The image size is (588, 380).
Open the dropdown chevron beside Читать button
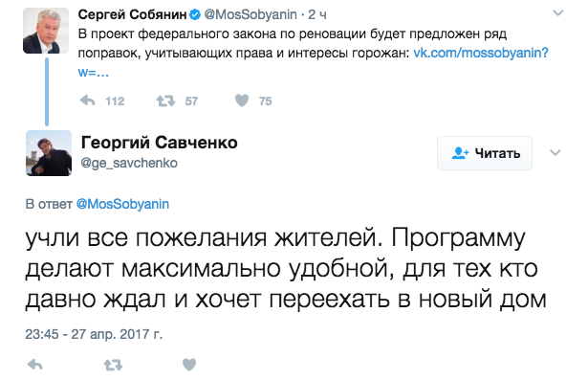click(555, 152)
